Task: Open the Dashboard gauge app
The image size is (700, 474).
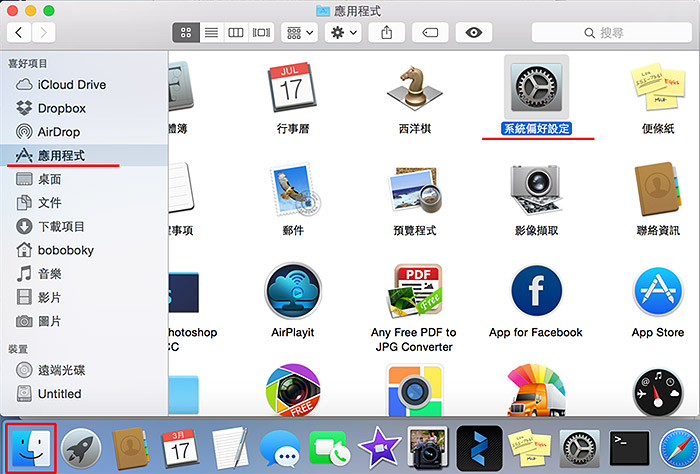Action: pyautogui.click(x=658, y=392)
